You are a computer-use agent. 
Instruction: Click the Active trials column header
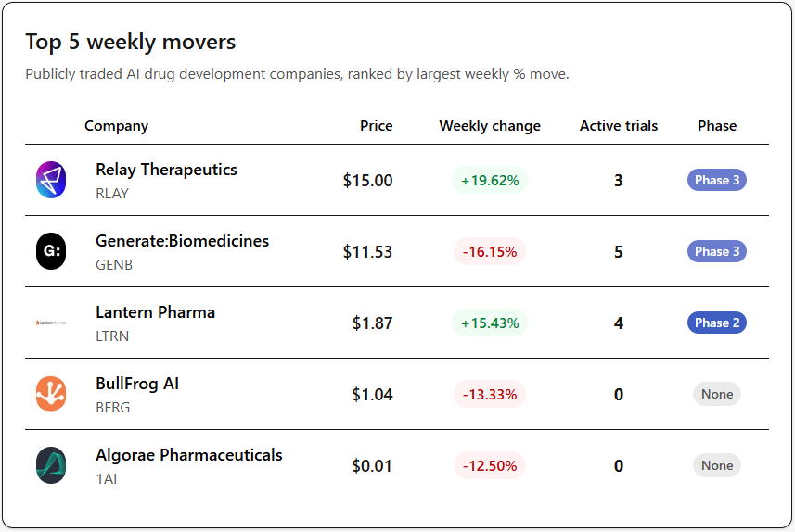(619, 126)
